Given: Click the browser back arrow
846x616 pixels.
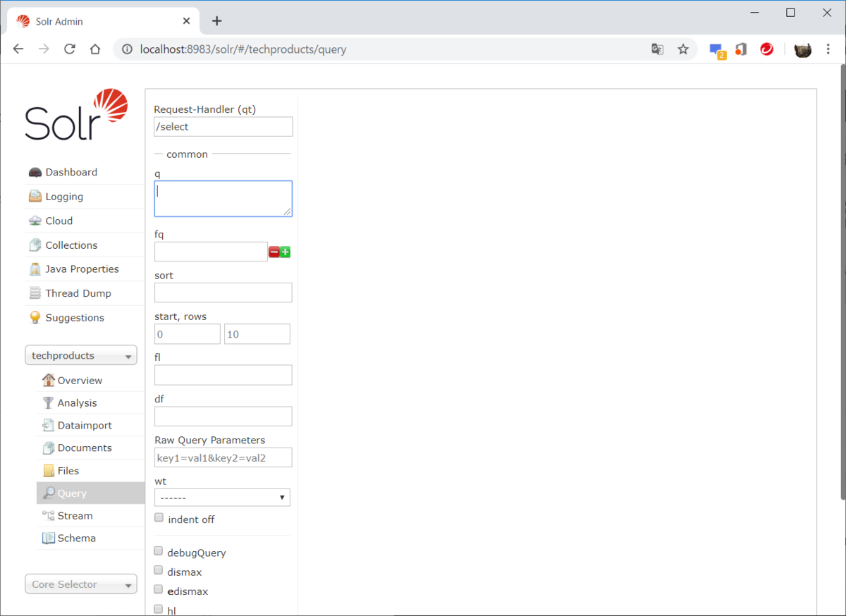Looking at the screenshot, I should 18,49.
